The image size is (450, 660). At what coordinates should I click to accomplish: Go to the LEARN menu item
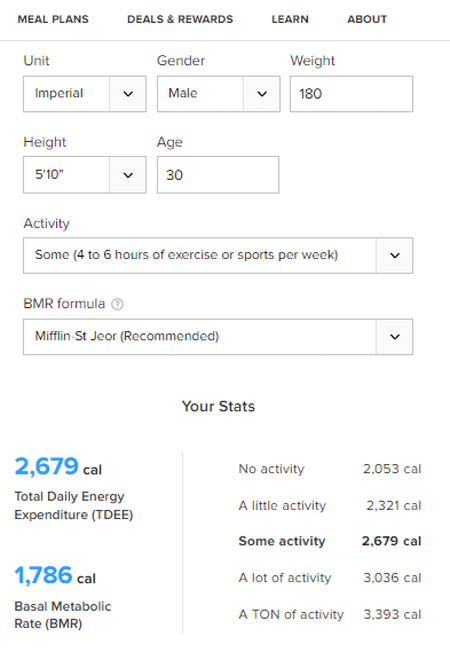[290, 19]
